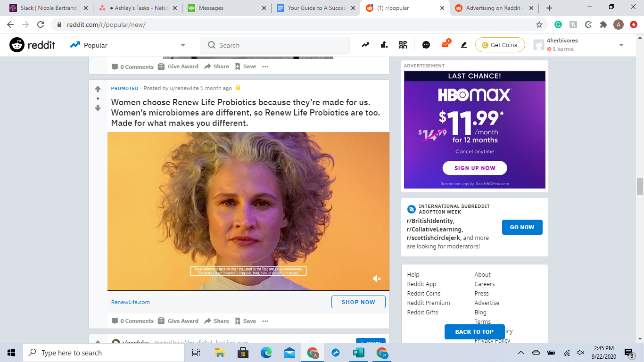Downvote the Renew Life promoted post
The image size is (644, 362).
tap(98, 108)
